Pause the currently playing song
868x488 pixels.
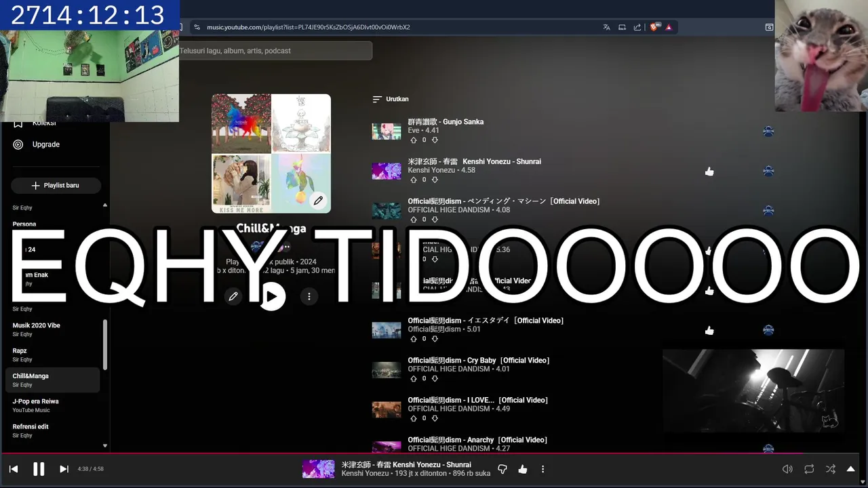click(39, 468)
